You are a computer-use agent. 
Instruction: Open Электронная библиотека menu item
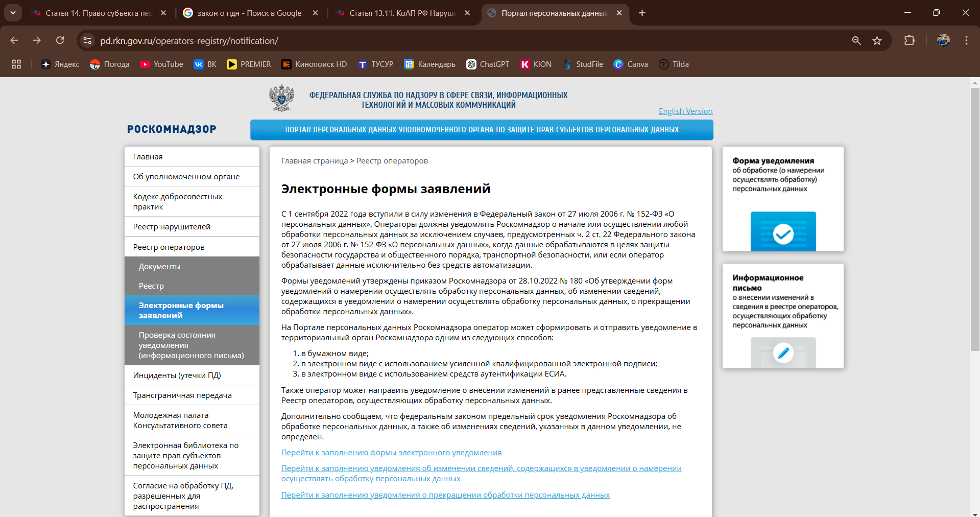pos(192,456)
